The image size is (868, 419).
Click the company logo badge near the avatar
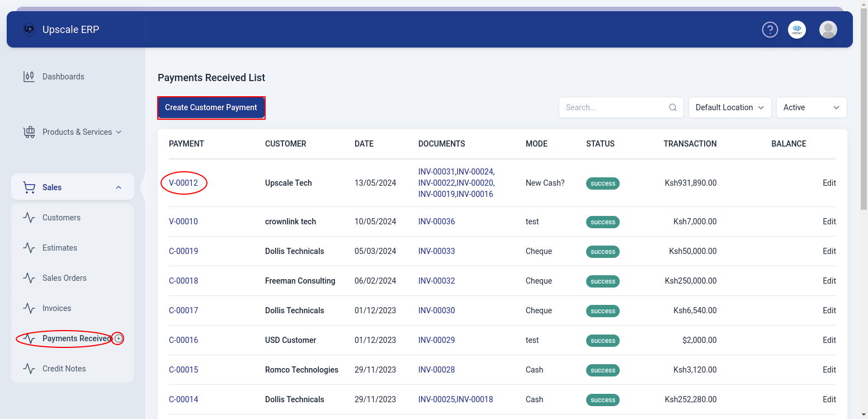coord(797,29)
